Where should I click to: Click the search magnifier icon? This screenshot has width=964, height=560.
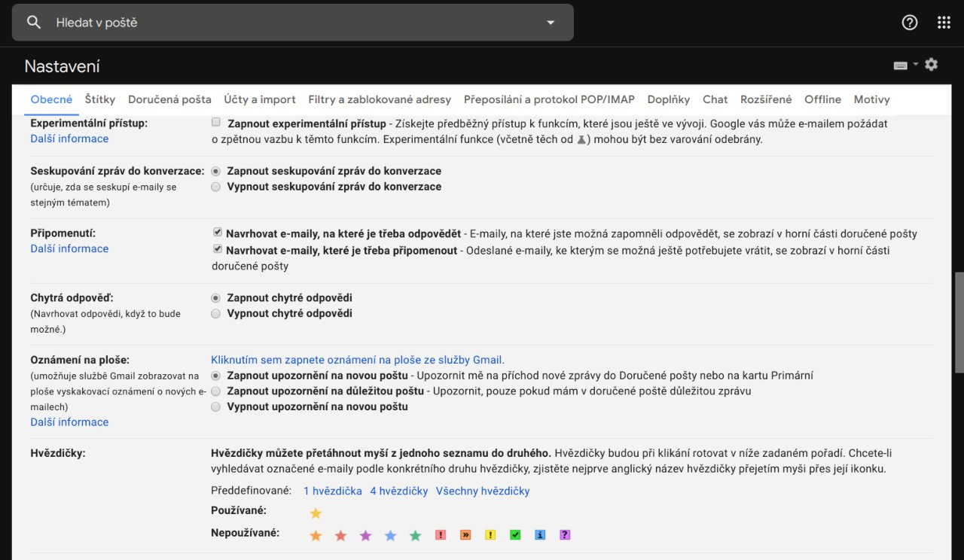[34, 23]
